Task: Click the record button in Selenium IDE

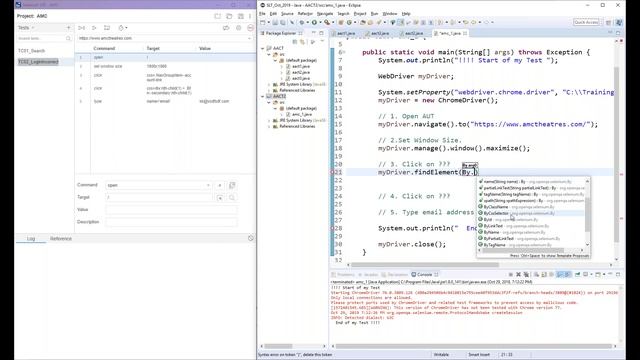Action: pyautogui.click(x=251, y=28)
